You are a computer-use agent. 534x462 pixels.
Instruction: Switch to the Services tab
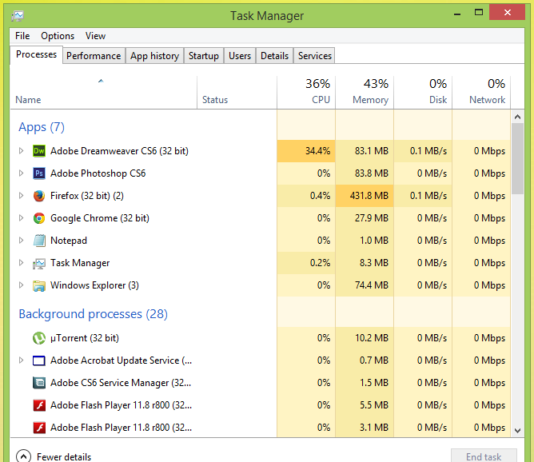click(315, 55)
